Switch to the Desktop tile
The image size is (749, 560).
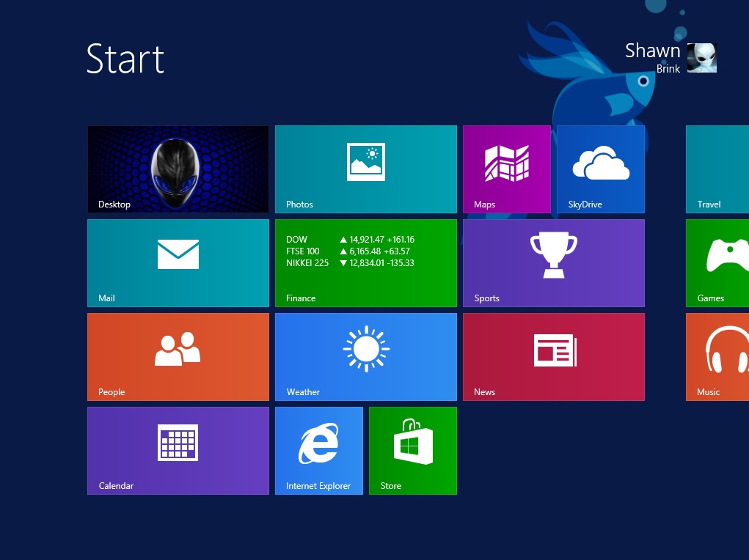[x=178, y=169]
